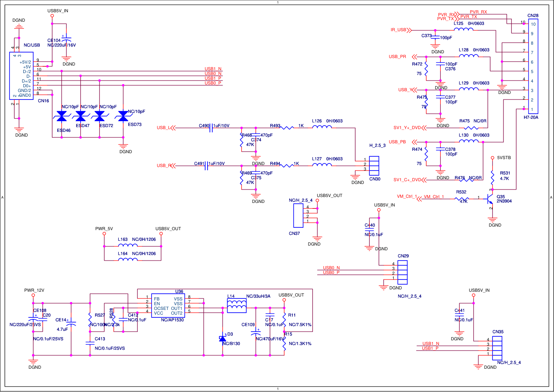554x392 pixels.
Task: Select the ESD73 protection diode symbol
Action: click(123, 116)
